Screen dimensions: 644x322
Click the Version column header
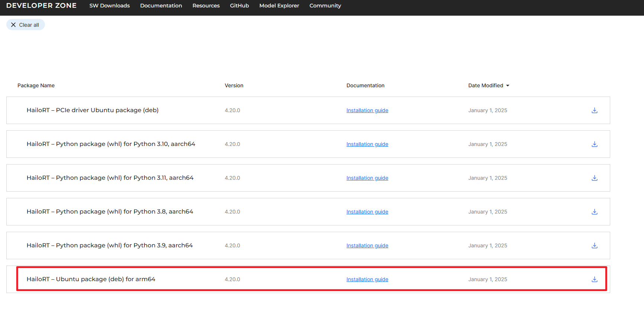pyautogui.click(x=234, y=85)
